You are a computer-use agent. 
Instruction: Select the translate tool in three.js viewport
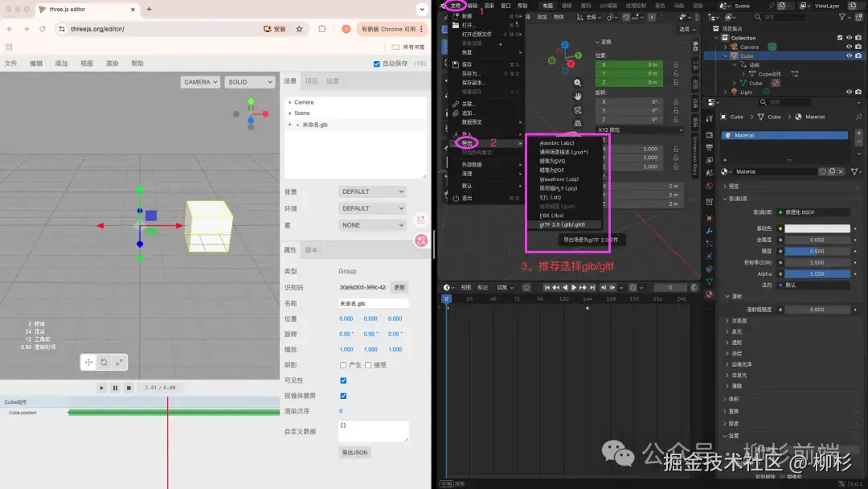[x=88, y=362]
